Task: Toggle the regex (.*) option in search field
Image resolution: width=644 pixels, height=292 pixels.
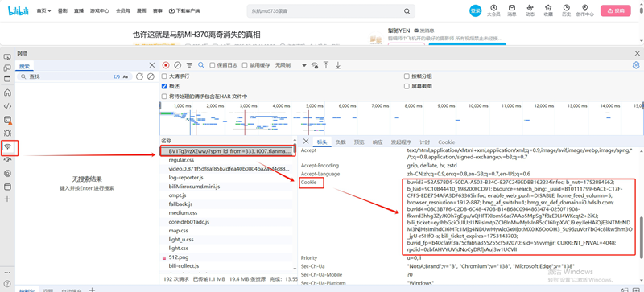Action: pyautogui.click(x=116, y=76)
